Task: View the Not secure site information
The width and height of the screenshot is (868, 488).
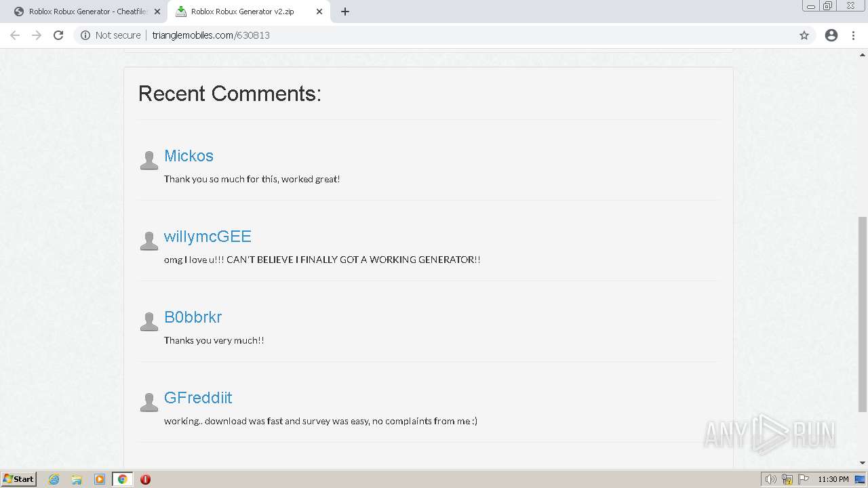Action: pos(111,35)
